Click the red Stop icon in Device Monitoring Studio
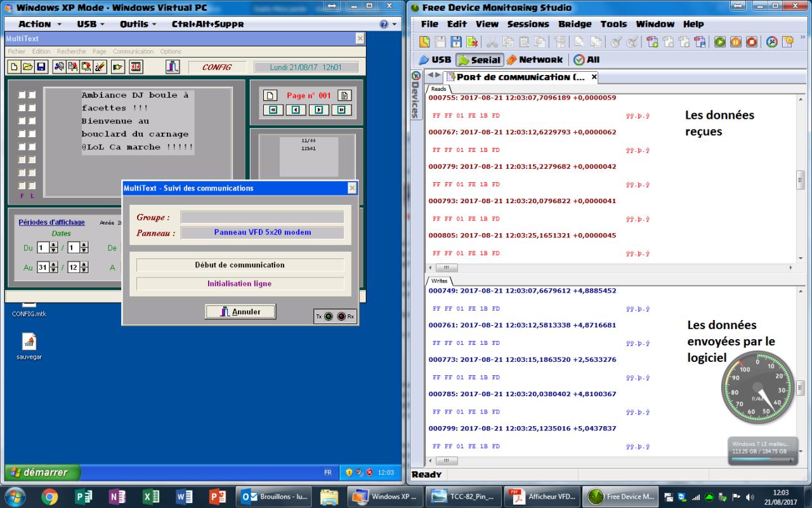 click(751, 42)
